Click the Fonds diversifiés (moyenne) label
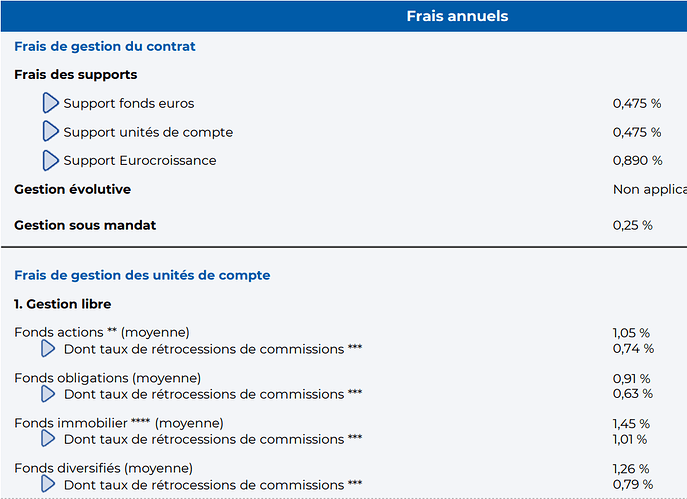Viewport: 687px width, 499px height. [x=103, y=468]
